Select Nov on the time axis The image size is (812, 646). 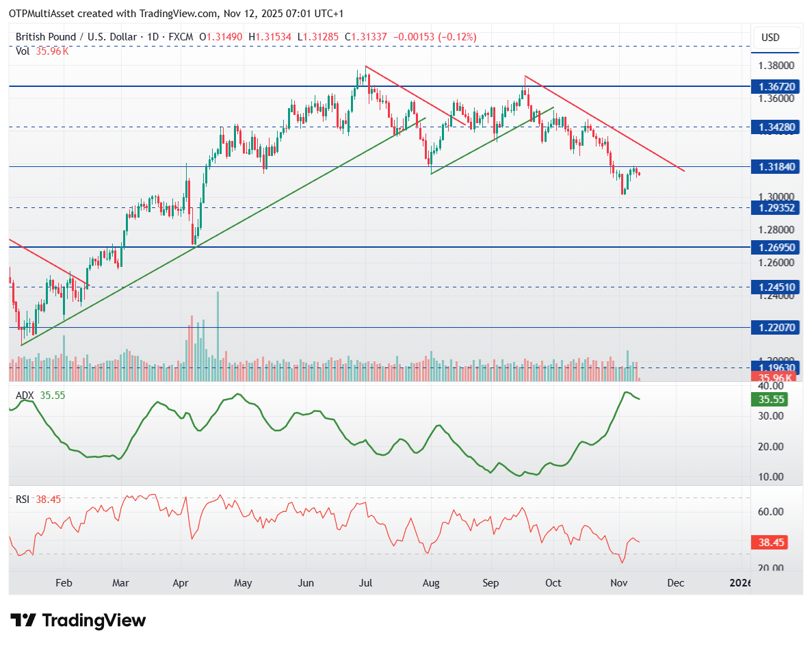(x=618, y=583)
